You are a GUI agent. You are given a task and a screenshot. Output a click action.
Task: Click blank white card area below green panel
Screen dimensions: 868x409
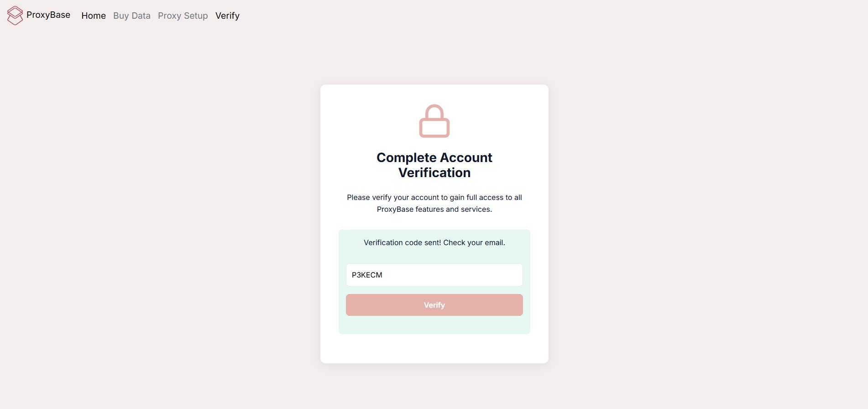point(434,349)
